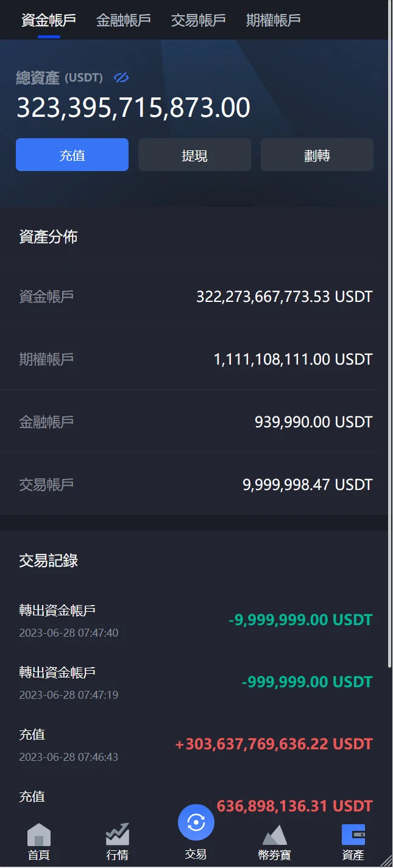Open the 首頁 home icon

tap(39, 835)
